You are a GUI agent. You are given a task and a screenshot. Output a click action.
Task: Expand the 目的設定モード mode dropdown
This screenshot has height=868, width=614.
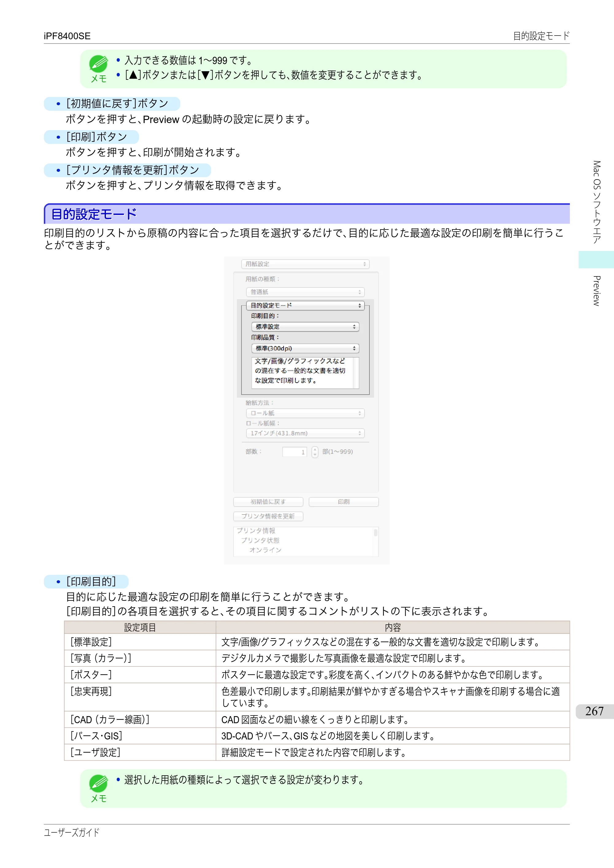tap(305, 306)
